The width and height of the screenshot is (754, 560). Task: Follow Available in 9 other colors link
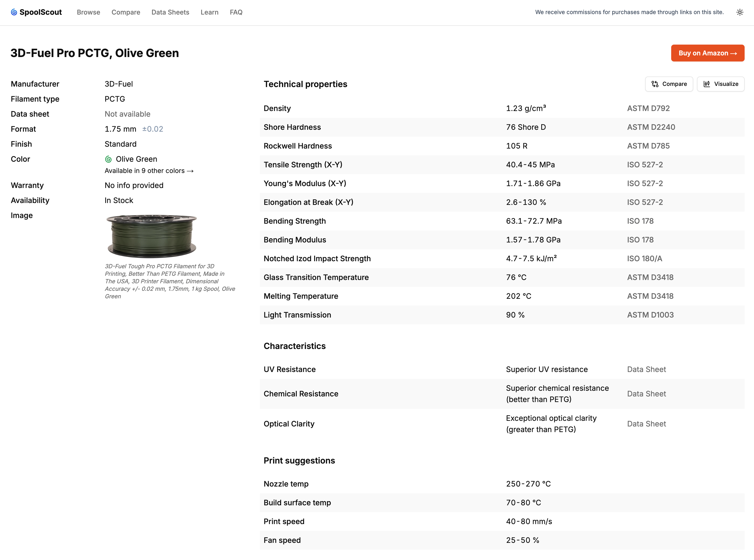[149, 171]
